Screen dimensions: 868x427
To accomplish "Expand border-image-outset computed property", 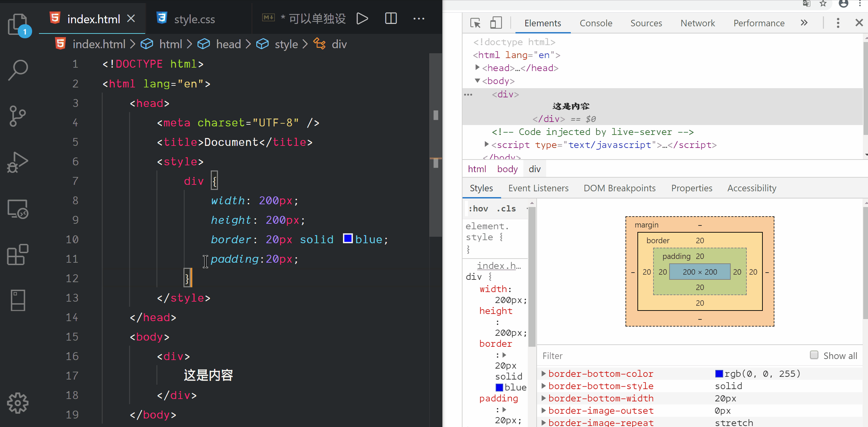I will click(543, 410).
